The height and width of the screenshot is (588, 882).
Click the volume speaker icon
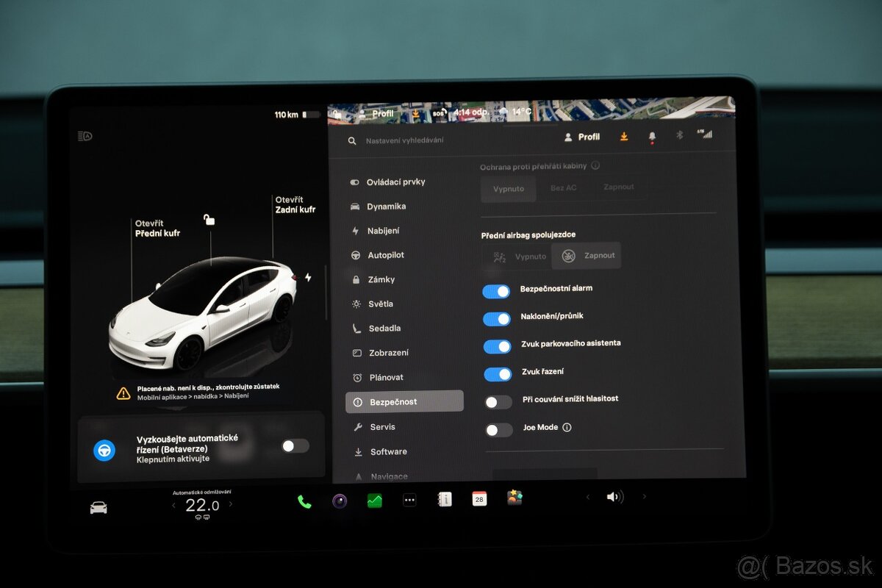614,498
